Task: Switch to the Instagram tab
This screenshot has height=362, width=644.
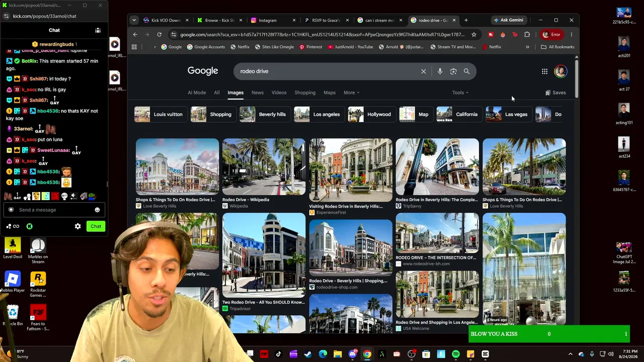Action: [274, 20]
